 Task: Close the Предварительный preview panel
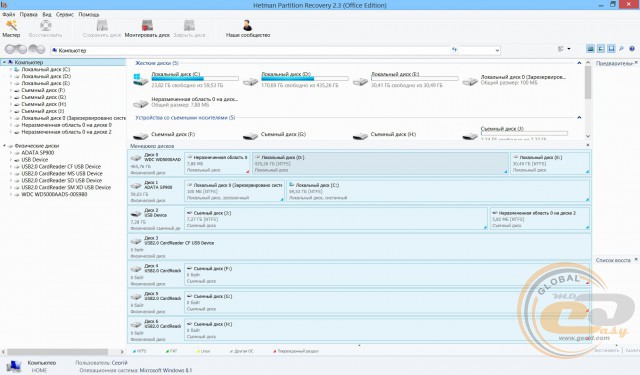coord(636,63)
